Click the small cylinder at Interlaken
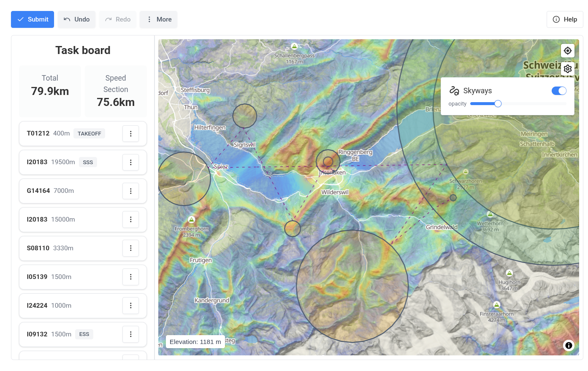This screenshot has width=588, height=371. coord(328,162)
